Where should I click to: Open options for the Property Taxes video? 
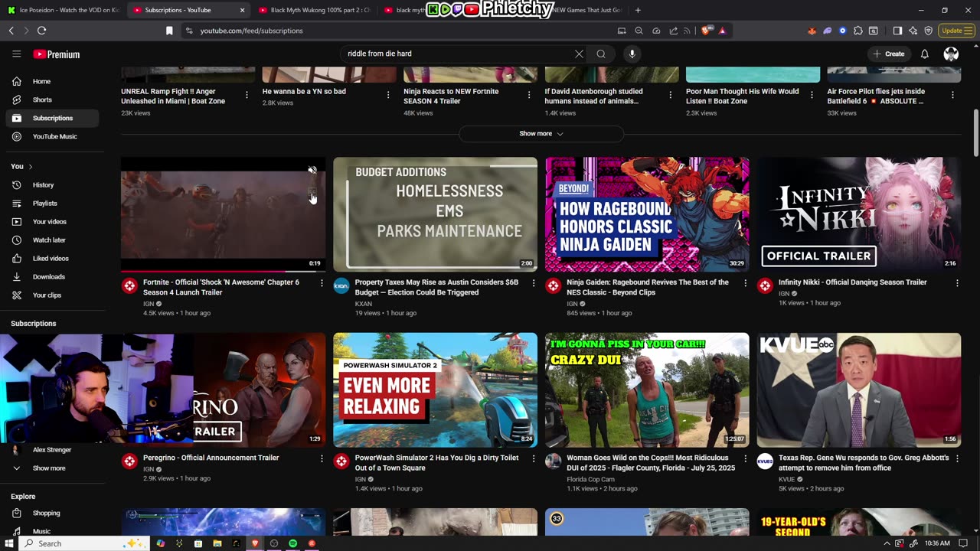pyautogui.click(x=534, y=283)
